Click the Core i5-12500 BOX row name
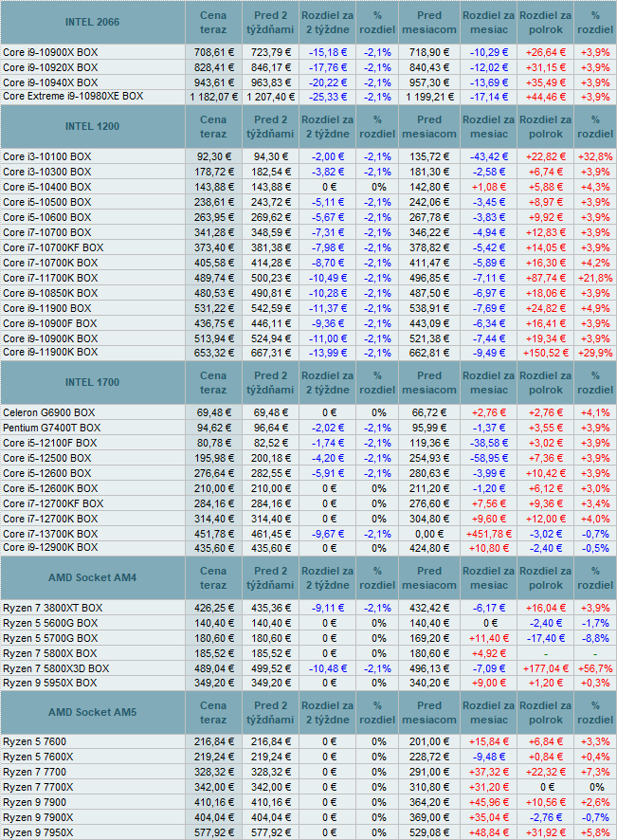617x840 pixels. point(47,459)
